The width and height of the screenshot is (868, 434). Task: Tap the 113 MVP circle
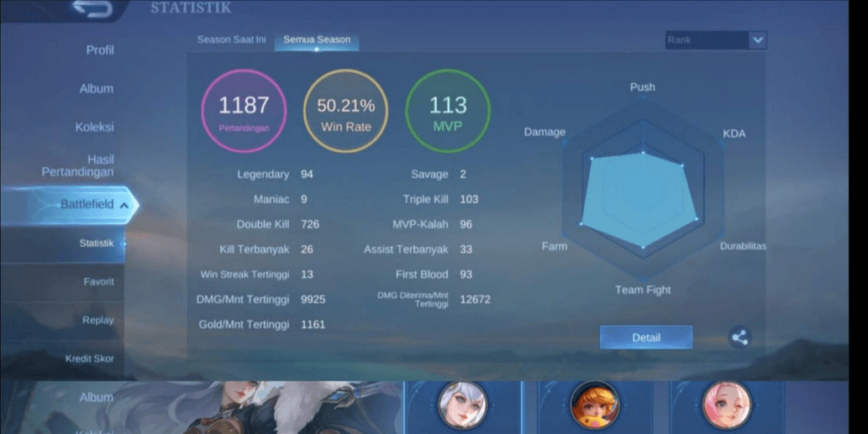point(448,111)
